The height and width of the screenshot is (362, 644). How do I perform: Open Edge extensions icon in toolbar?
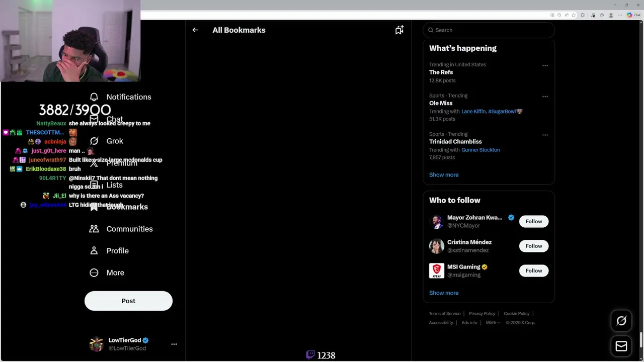(x=583, y=15)
